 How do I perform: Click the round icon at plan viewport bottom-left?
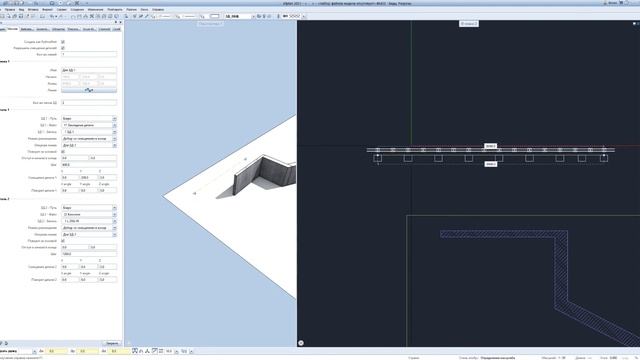coord(301,343)
